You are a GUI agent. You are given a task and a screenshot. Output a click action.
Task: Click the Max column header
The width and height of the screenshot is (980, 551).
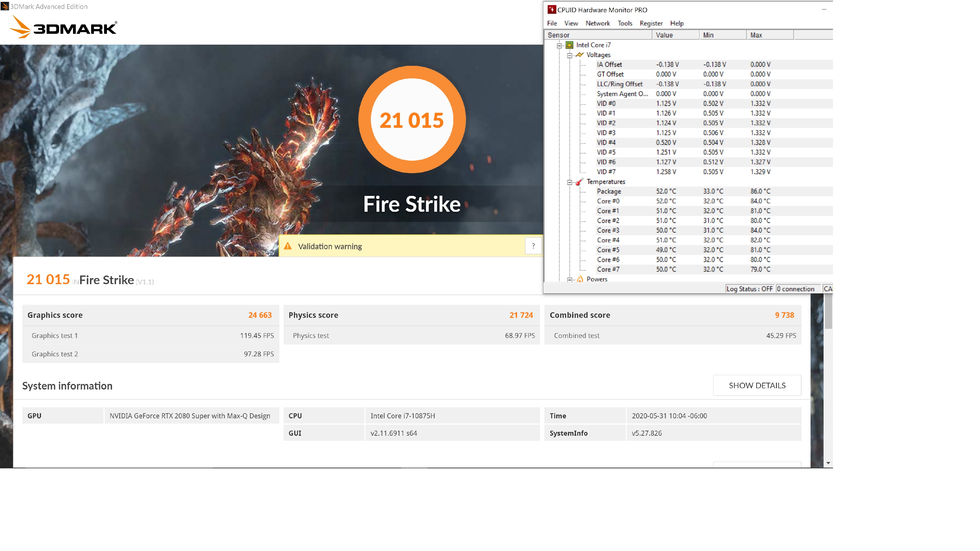point(770,35)
